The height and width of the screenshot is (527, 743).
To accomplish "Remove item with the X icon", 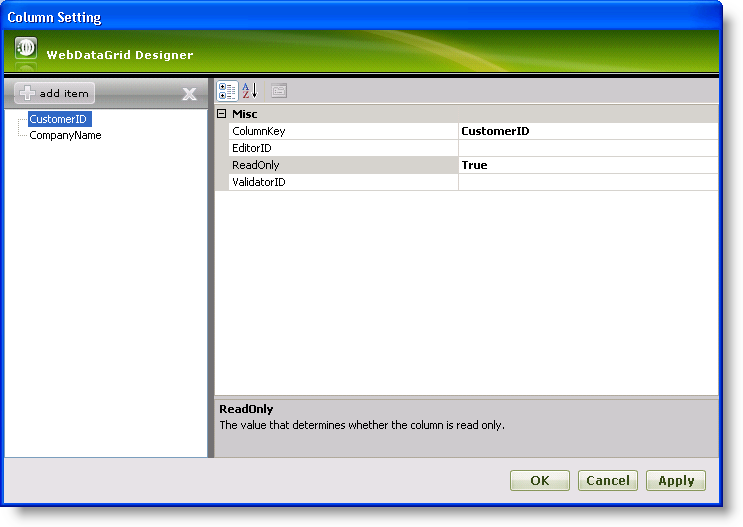I will point(190,94).
